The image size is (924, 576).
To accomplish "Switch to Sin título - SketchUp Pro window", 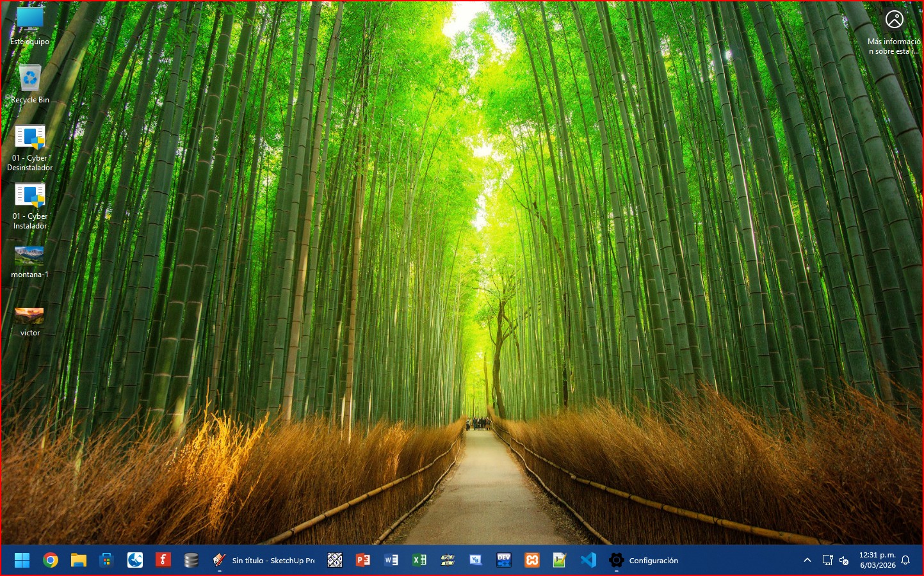I will pyautogui.click(x=264, y=561).
